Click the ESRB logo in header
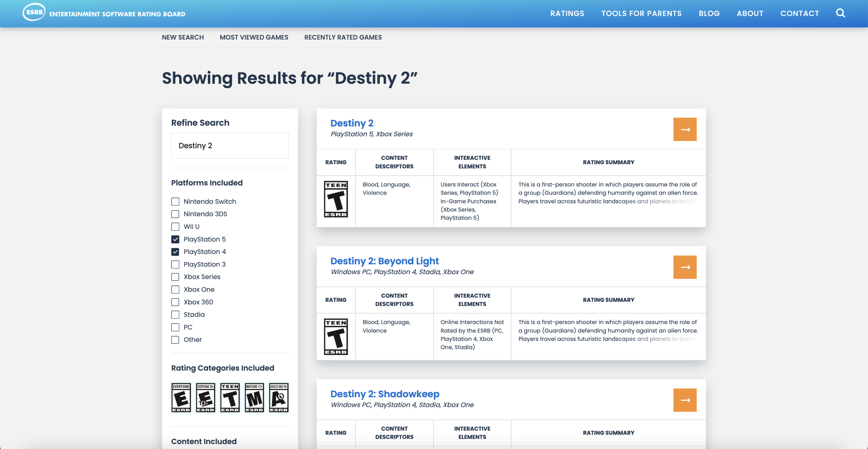This screenshot has width=868, height=449. [34, 13]
